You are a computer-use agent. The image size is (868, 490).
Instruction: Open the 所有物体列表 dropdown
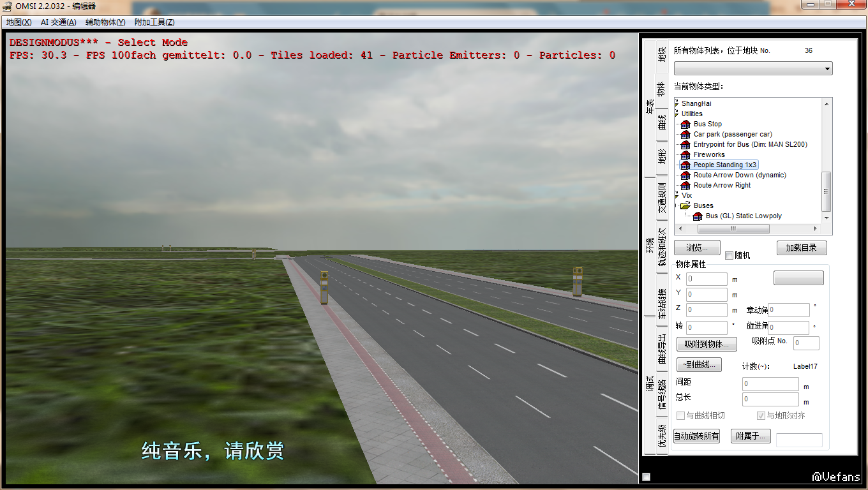753,68
